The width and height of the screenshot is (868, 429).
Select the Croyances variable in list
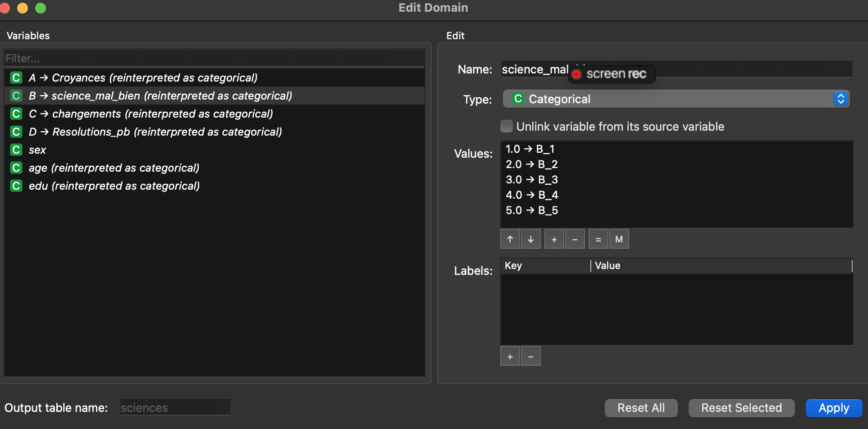(154, 78)
